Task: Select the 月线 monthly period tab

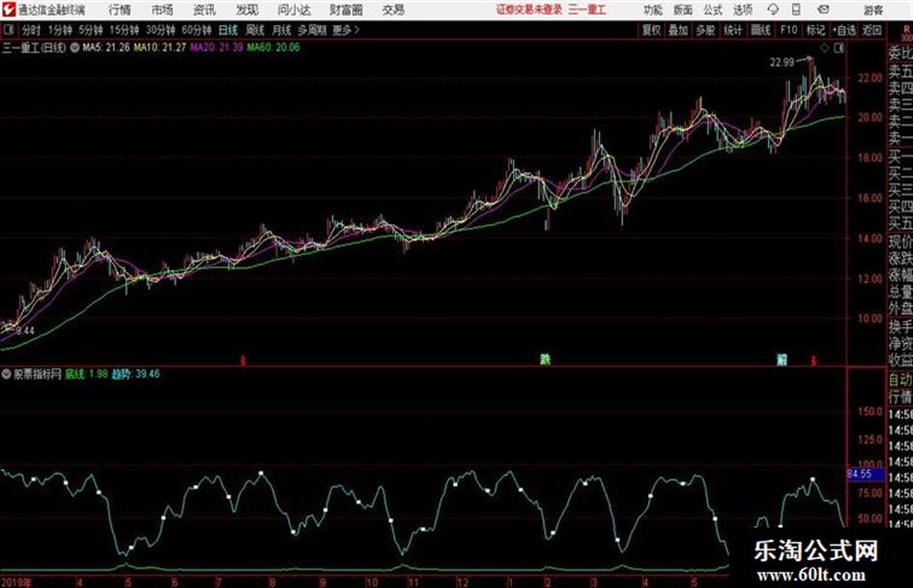Action: tap(282, 30)
